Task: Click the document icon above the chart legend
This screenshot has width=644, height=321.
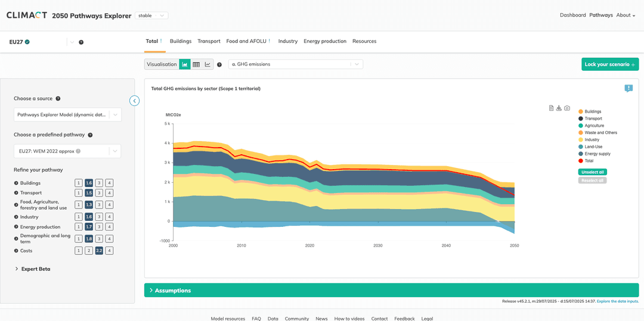Action: pos(552,108)
